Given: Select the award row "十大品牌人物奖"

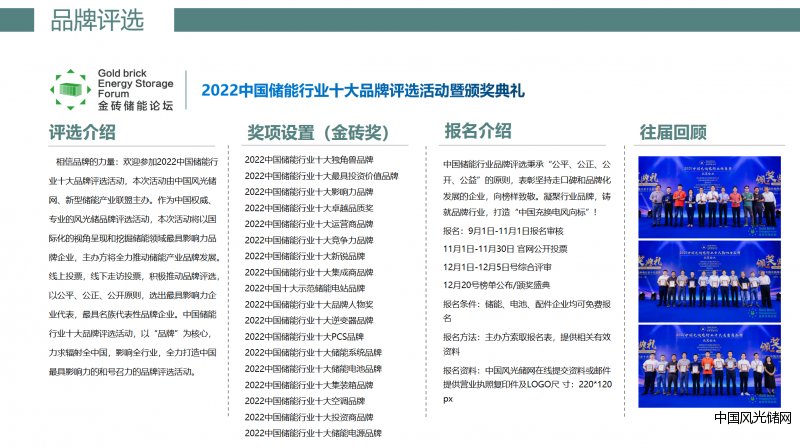Looking at the screenshot, I should click(x=309, y=305).
